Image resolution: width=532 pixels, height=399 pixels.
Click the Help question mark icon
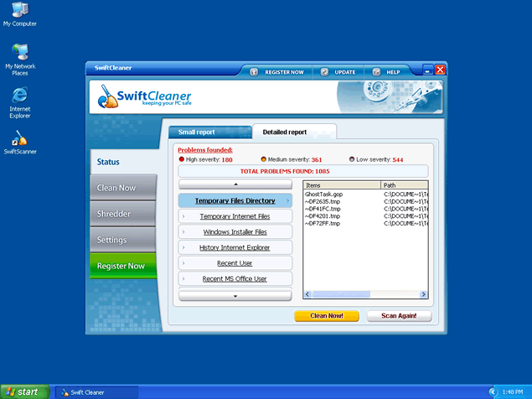[376, 72]
